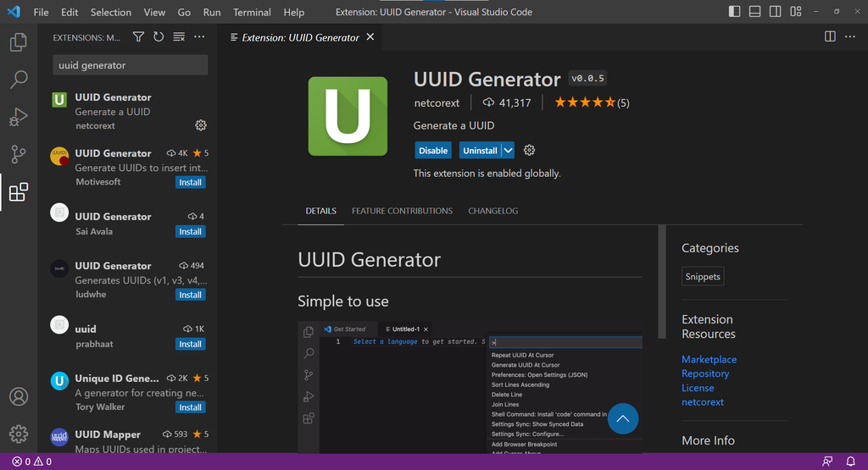Image resolution: width=868 pixels, height=470 pixels.
Task: Open gear for netcorext UUID Generator row
Action: (x=201, y=125)
